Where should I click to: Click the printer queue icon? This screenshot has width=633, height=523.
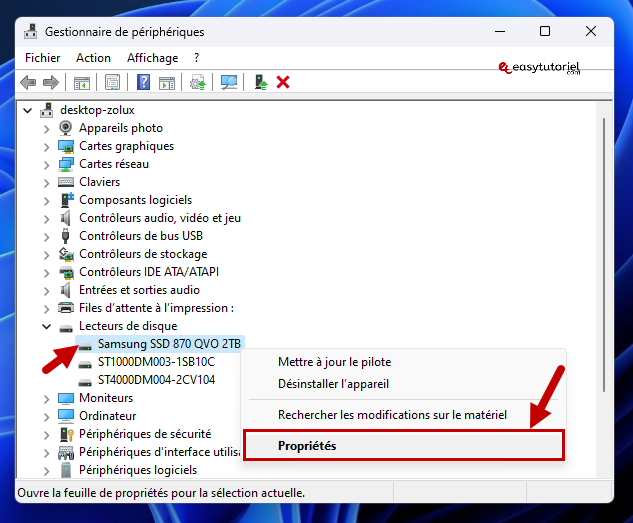point(66,308)
